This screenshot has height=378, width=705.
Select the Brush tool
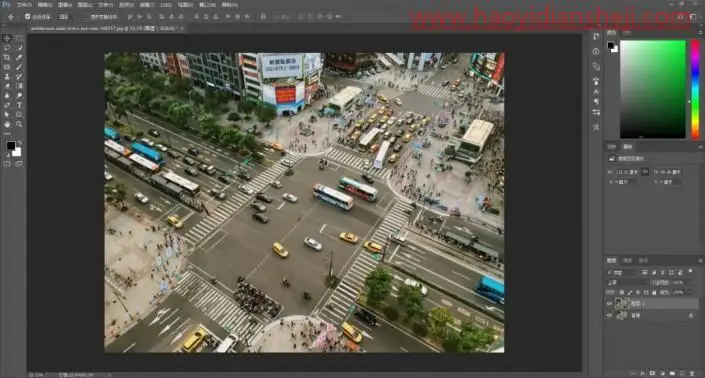[19, 67]
